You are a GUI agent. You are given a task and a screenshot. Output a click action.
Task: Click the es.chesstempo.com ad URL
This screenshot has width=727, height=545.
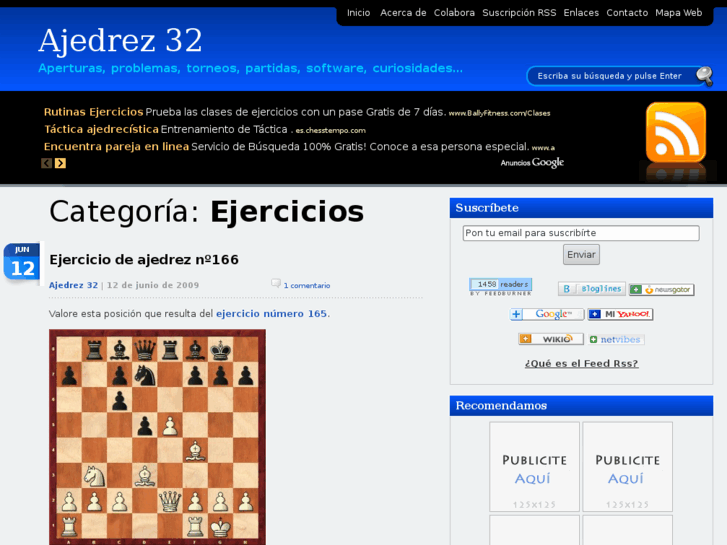[x=331, y=130]
